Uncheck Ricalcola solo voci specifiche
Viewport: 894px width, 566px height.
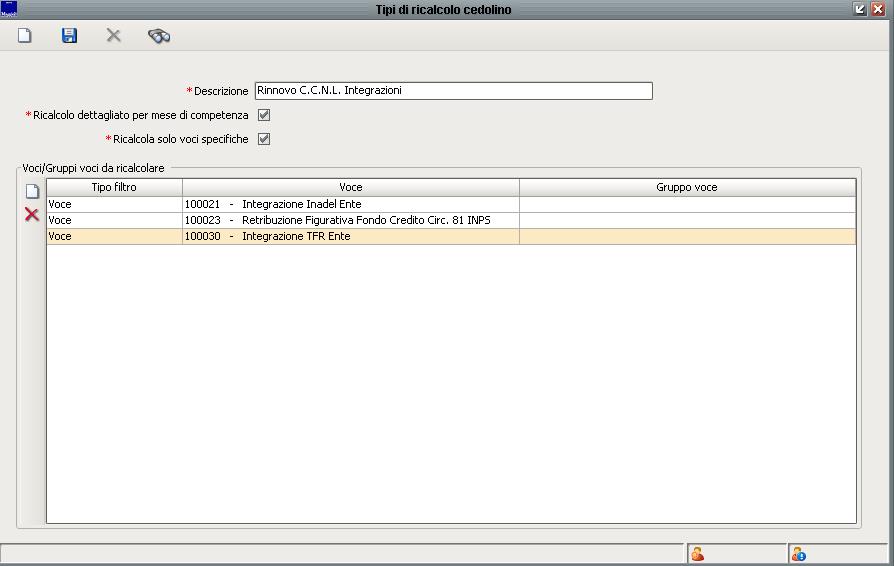point(264,139)
